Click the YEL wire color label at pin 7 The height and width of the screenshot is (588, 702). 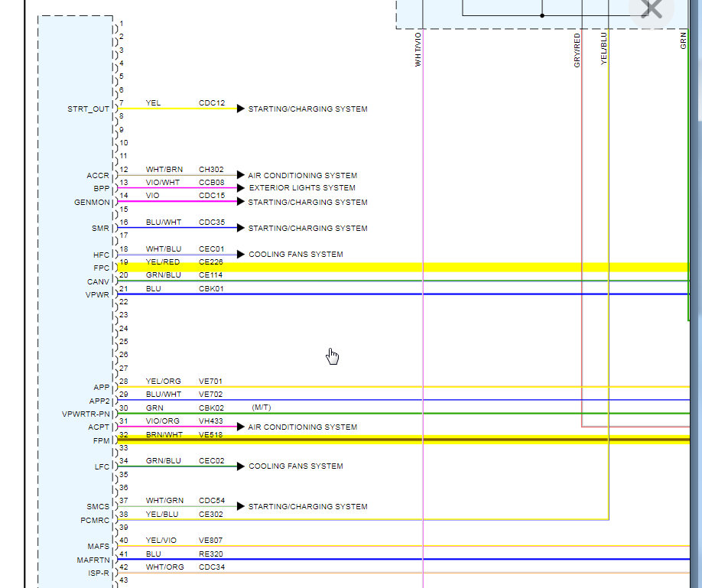click(153, 102)
